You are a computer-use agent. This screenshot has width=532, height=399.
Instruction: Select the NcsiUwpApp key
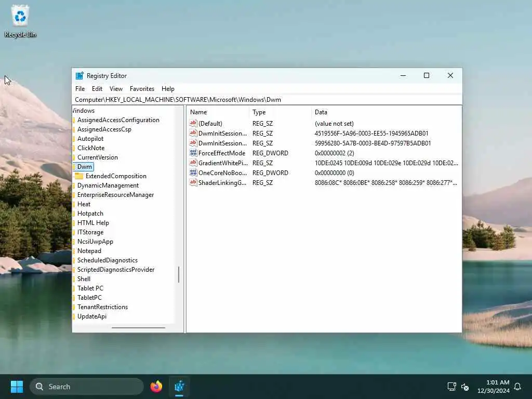pyautogui.click(x=95, y=241)
